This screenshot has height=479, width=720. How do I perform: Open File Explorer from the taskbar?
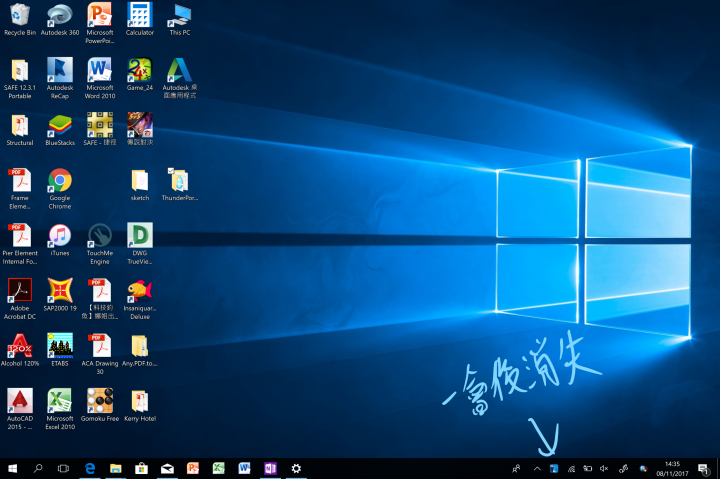[116, 468]
